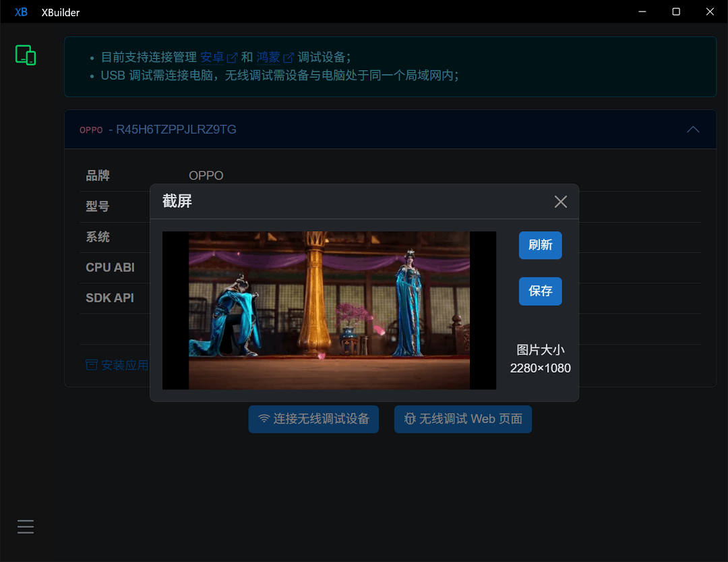Click the small OPPO logo in device header
Screen dimensions: 728x562
[x=91, y=130]
